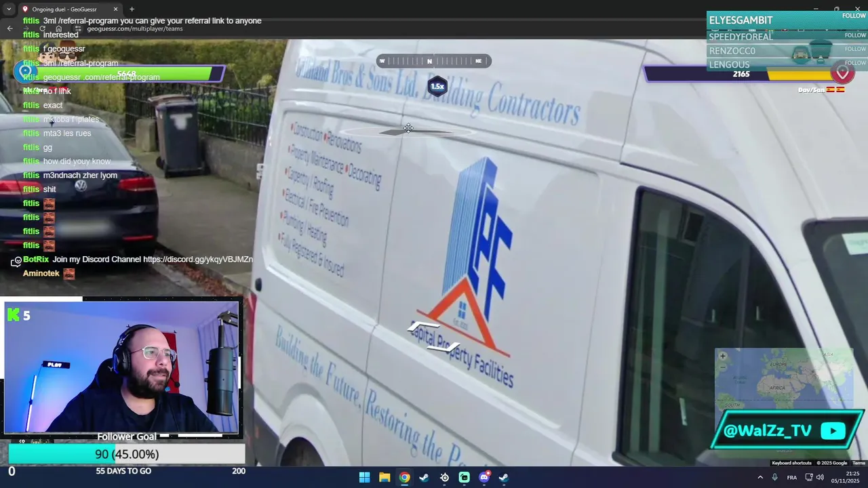Viewport: 868px width, 488px height.
Task: Click chat message "how did youy know"
Action: coord(77,161)
